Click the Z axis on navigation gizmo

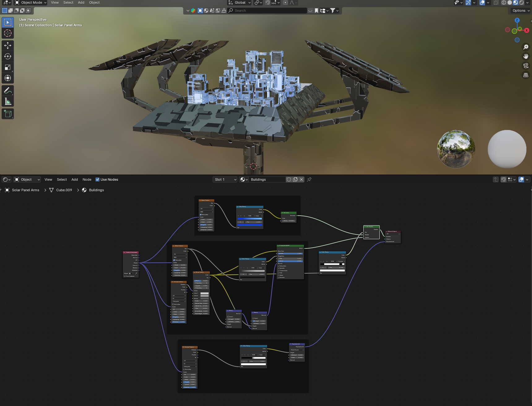click(x=517, y=20)
